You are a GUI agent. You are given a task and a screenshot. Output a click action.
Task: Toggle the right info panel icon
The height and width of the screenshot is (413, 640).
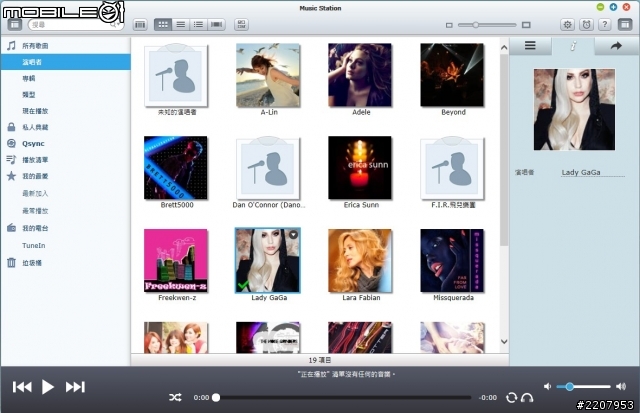624,24
